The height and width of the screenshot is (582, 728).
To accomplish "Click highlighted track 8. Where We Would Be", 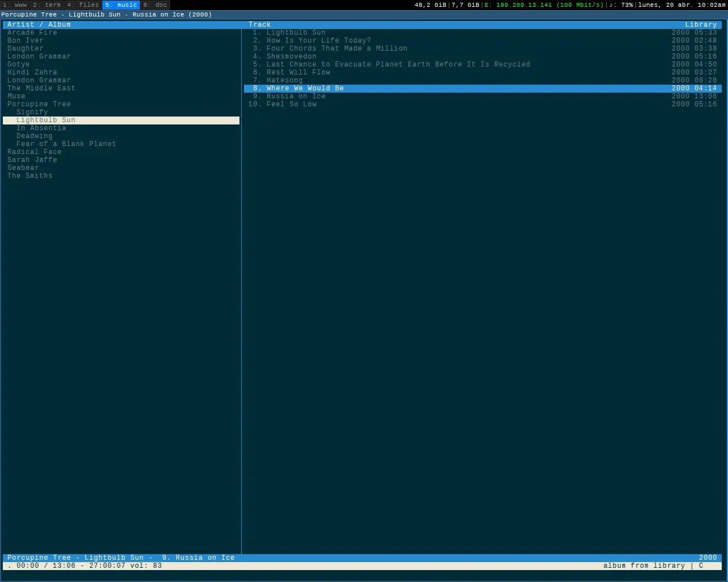I will [x=483, y=89].
